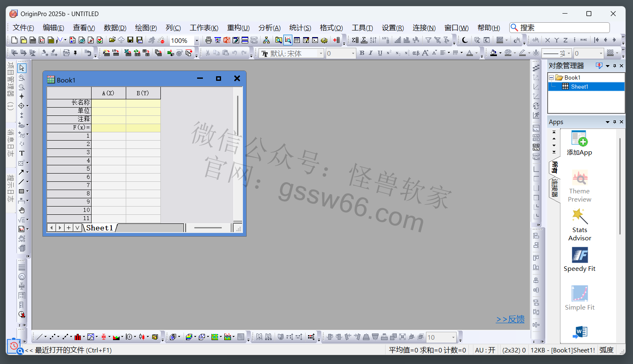This screenshot has height=364, width=633.
Task: Set column as Z with the Z icon
Action: coord(566,40)
